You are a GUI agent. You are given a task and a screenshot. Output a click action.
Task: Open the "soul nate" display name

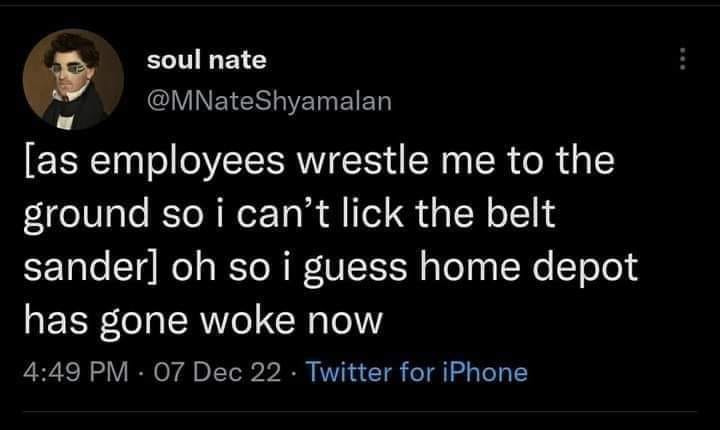206,60
